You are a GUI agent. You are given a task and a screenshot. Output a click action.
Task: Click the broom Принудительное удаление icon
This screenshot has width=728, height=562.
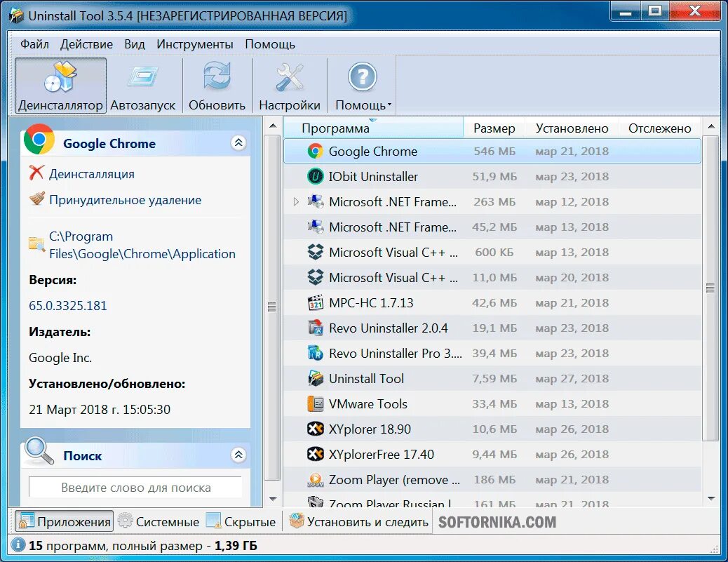[x=36, y=199]
